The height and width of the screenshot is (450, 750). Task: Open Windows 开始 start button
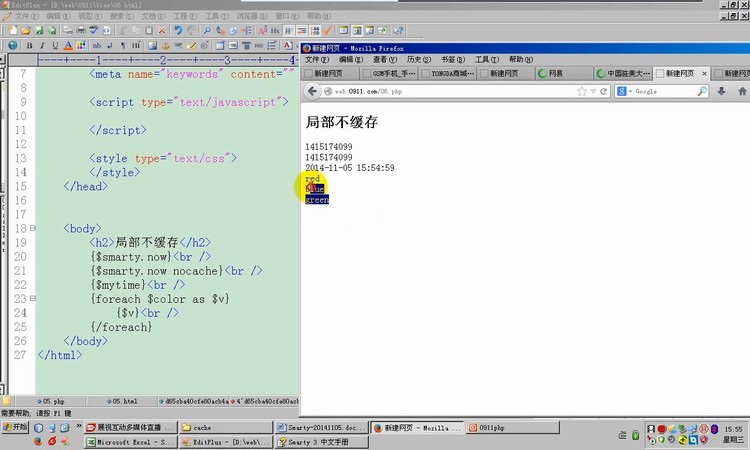click(x=15, y=427)
